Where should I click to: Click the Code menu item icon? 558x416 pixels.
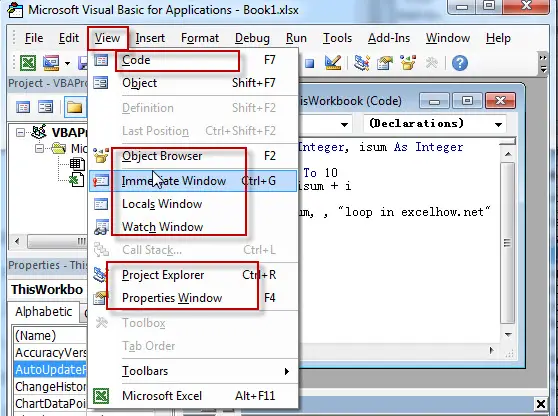101,60
